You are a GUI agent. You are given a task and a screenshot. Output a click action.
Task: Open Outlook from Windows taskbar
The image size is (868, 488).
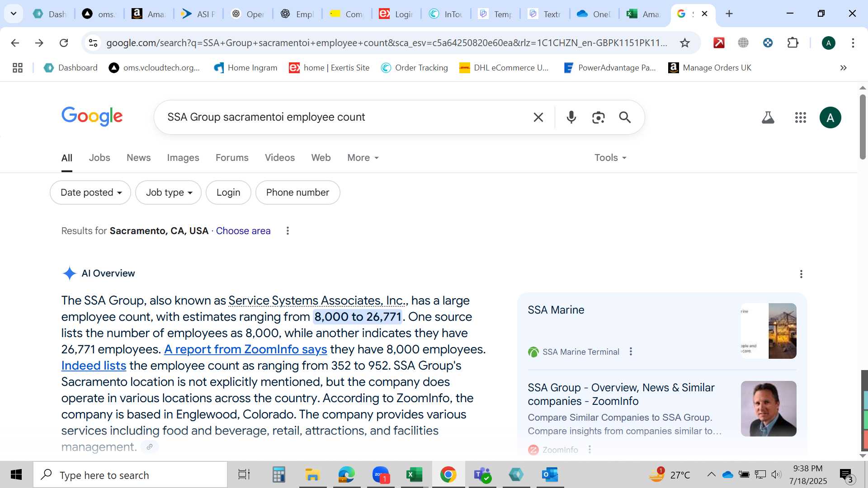point(550,474)
